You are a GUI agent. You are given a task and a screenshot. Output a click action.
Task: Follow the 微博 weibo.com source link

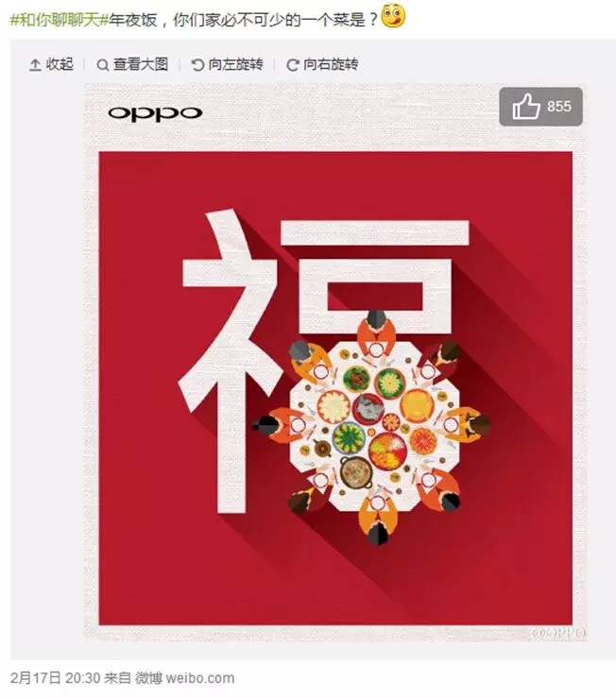184,678
